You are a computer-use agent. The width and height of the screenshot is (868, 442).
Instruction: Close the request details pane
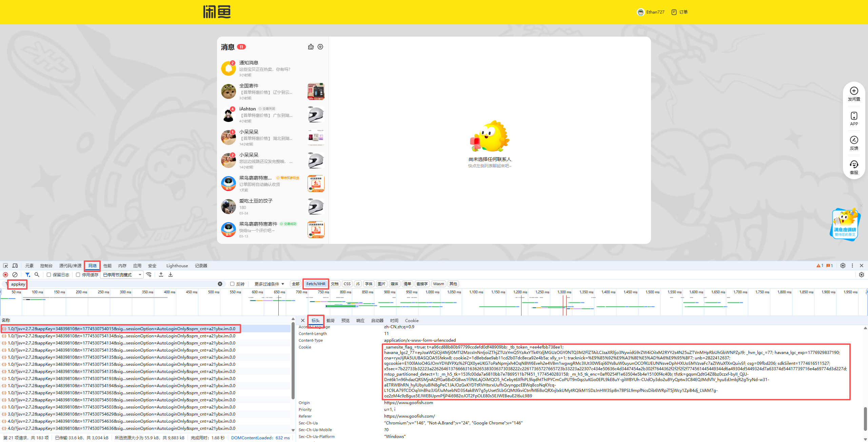pyautogui.click(x=303, y=320)
